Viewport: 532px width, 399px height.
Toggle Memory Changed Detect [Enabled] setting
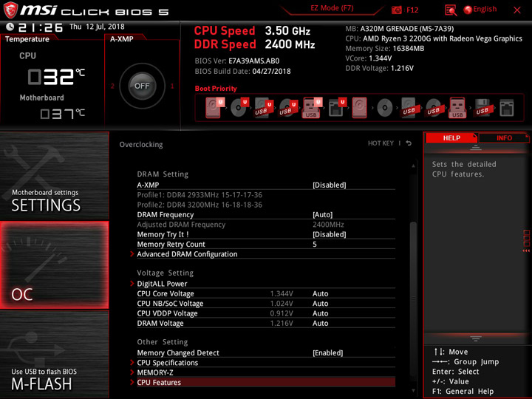pos(266,353)
